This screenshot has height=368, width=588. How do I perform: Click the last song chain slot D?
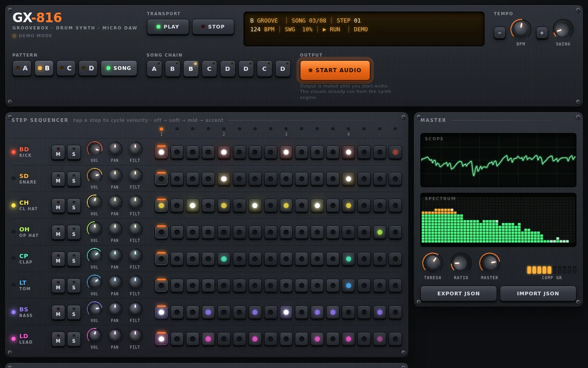(x=283, y=69)
